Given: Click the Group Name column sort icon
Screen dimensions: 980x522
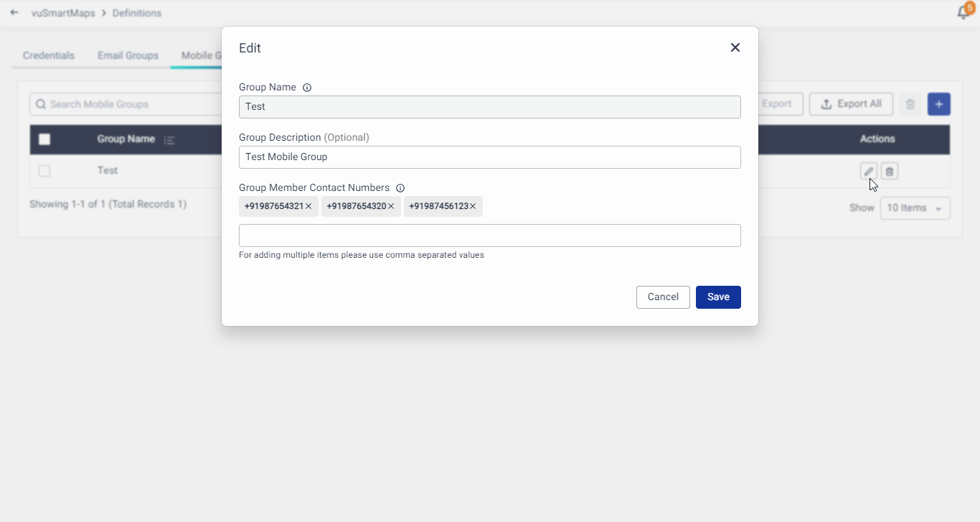Looking at the screenshot, I should 169,140.
